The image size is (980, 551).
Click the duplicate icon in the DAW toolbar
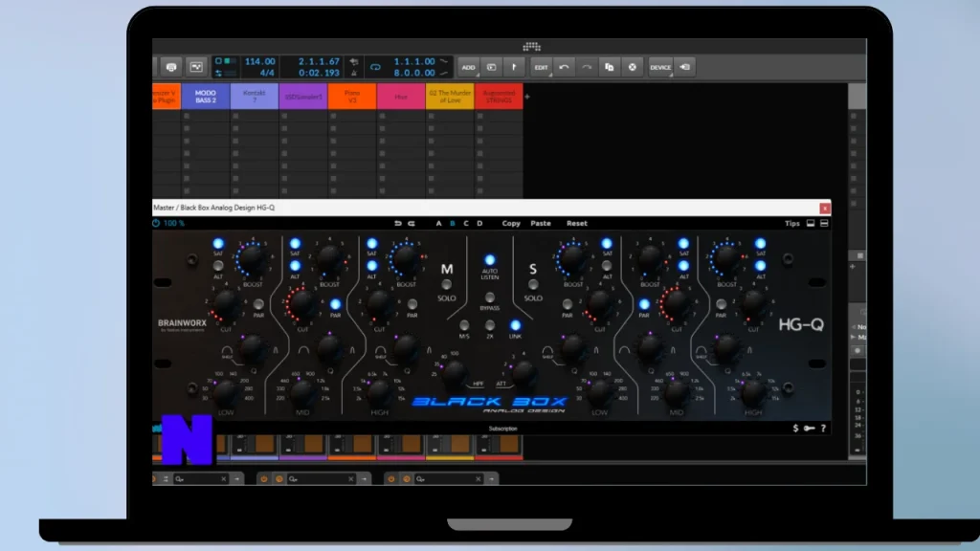tap(610, 67)
